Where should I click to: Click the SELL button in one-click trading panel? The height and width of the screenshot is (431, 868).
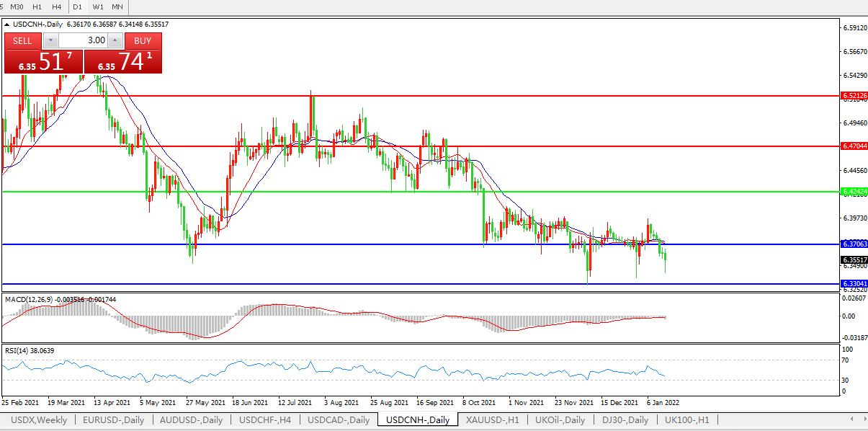[x=22, y=40]
